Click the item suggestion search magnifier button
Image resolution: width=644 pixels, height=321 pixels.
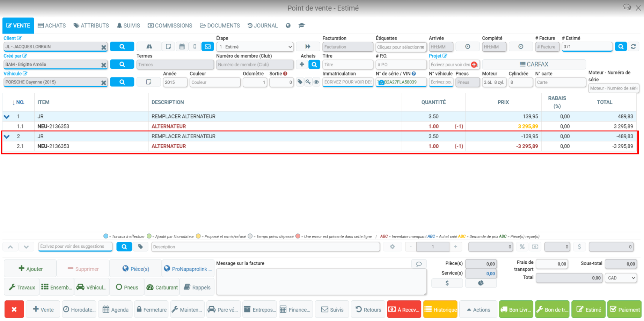pyautogui.click(x=124, y=247)
